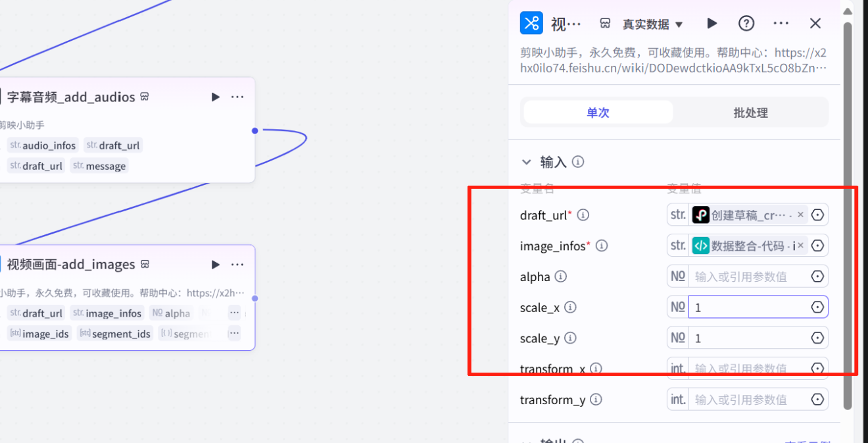This screenshot has width=868, height=443.
Task: Click the blue scissors plugin icon in the panel header
Action: [x=531, y=23]
